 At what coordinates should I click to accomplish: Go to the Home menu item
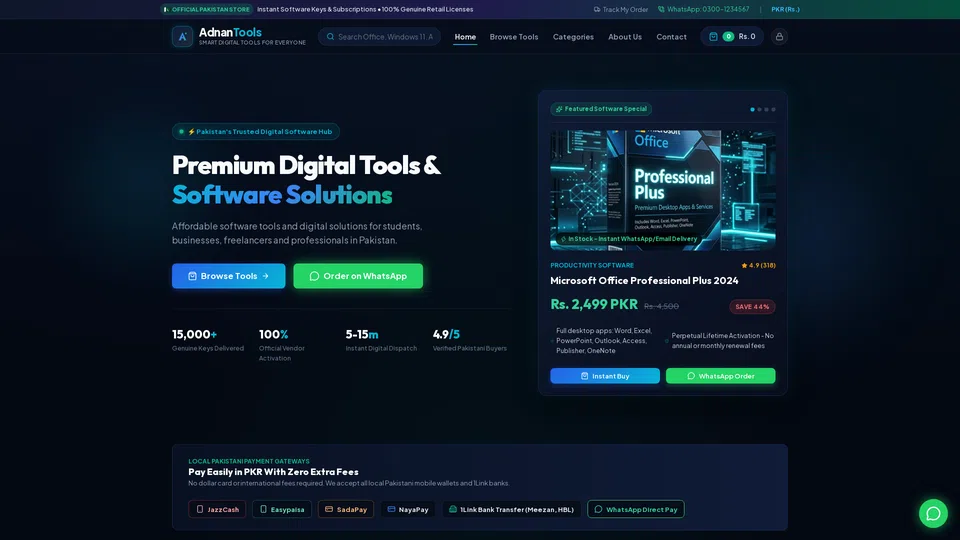pyautogui.click(x=465, y=37)
